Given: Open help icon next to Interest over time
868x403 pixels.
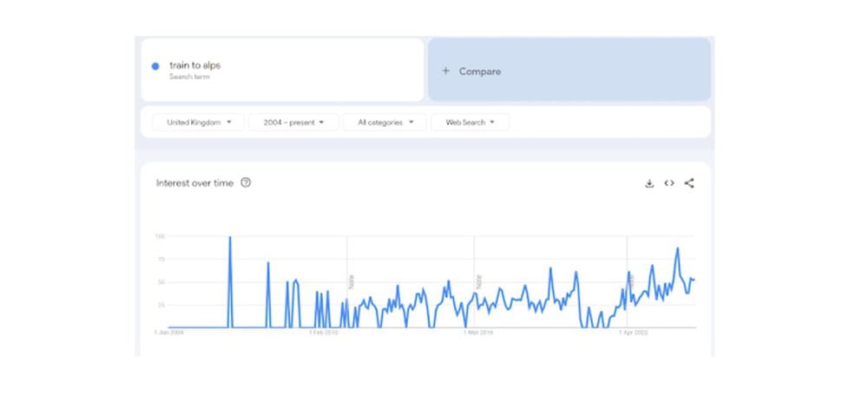Looking at the screenshot, I should point(246,182).
